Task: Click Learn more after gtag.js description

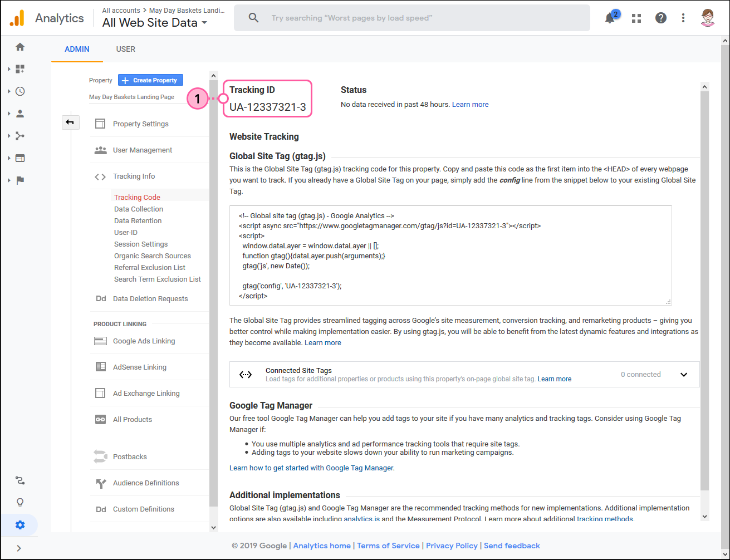Action: pos(323,342)
